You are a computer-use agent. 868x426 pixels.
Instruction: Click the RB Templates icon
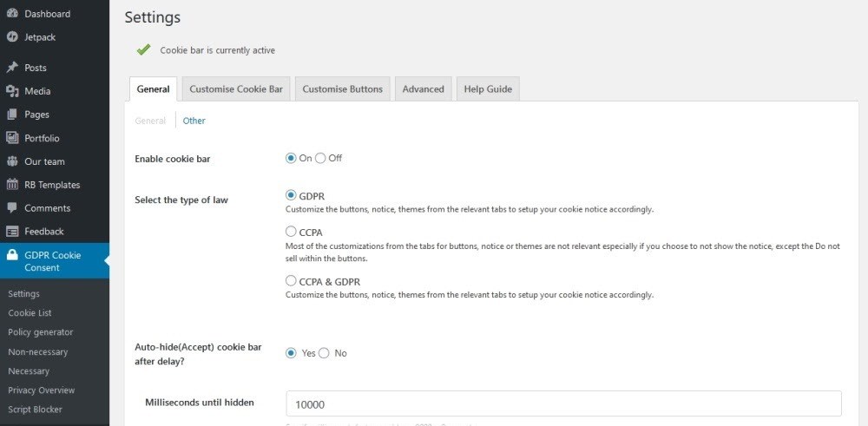pos(12,185)
